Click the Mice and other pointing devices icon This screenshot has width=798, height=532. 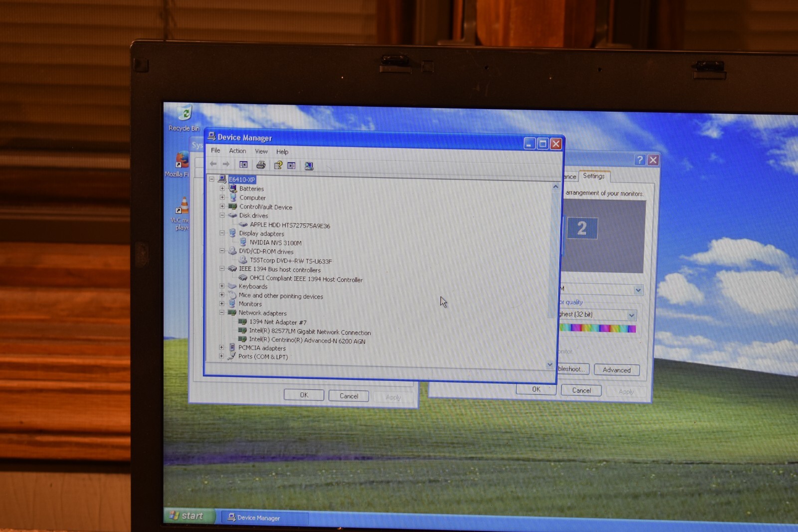click(232, 295)
